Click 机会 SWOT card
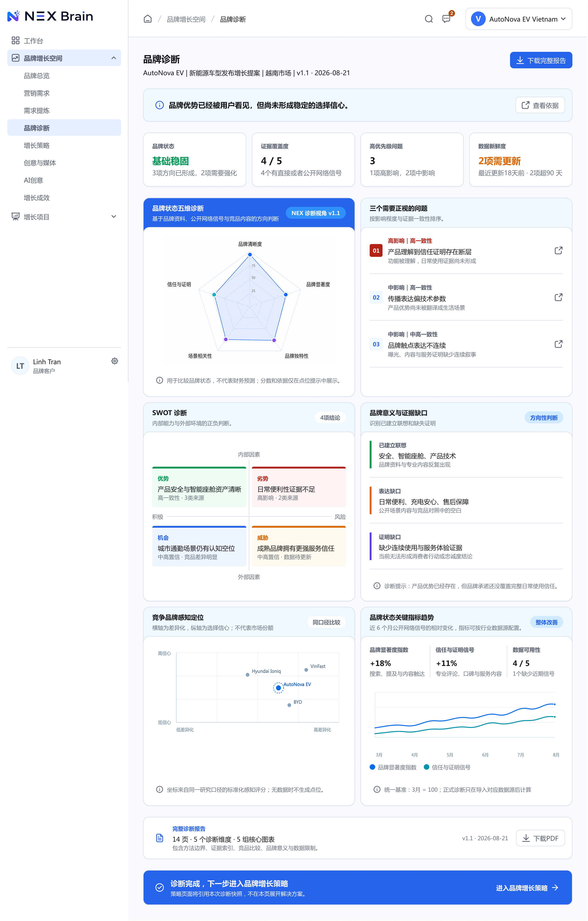 [x=199, y=546]
